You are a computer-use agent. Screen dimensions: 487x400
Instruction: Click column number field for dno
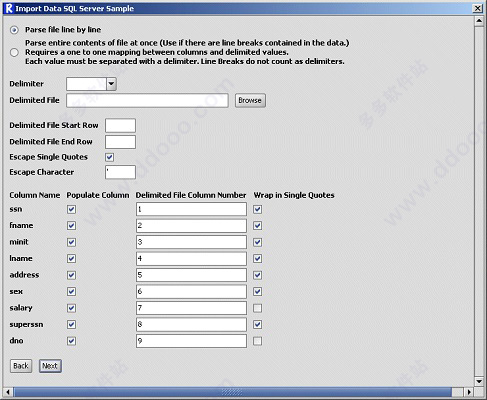191,341
